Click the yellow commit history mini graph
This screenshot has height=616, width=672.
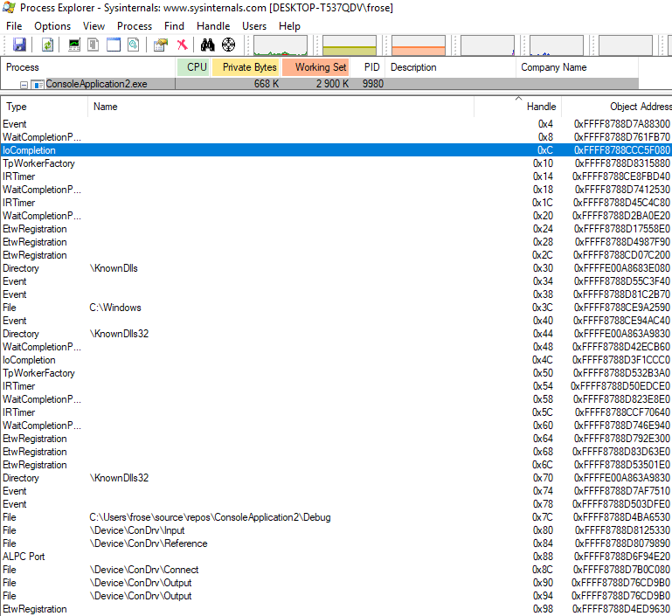tap(350, 45)
